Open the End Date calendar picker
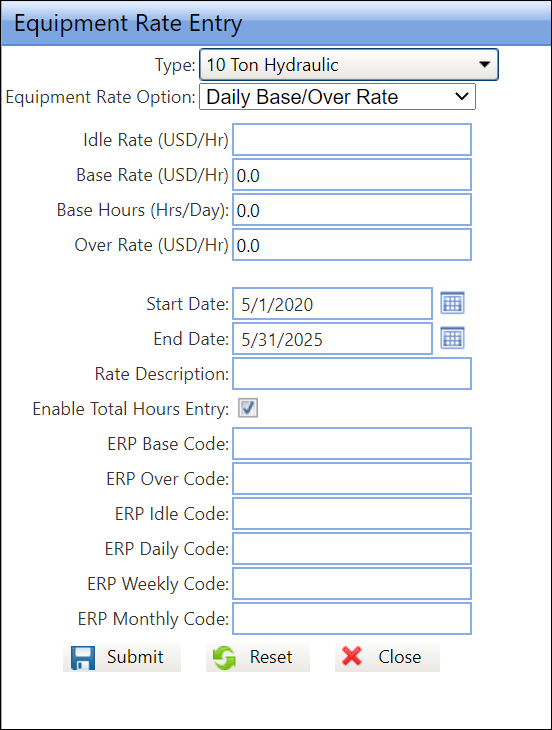 click(x=452, y=338)
